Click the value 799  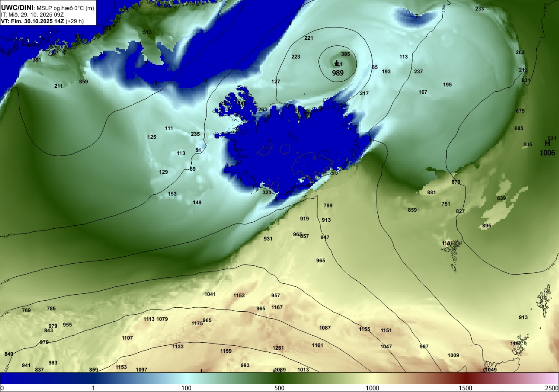pos(328,206)
